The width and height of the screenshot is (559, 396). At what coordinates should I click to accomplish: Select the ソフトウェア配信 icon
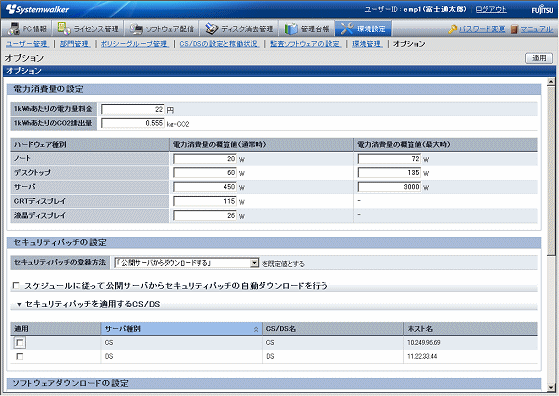click(135, 29)
